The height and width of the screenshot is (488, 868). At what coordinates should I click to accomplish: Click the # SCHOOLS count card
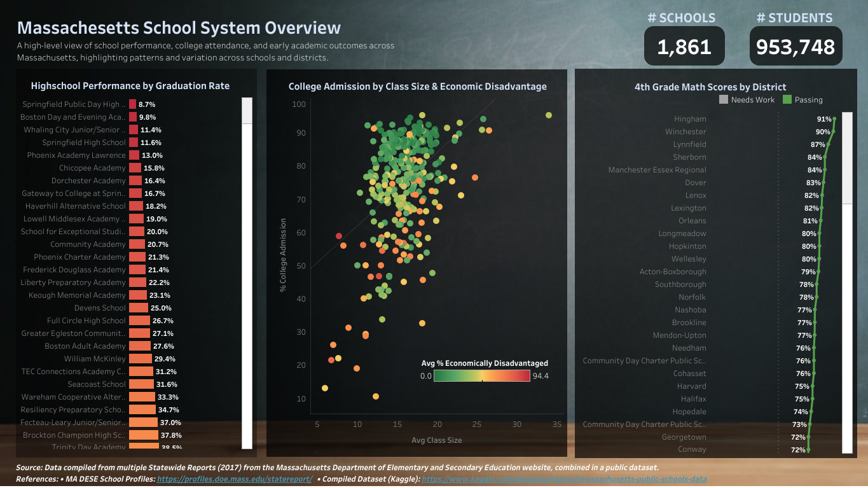[x=684, y=45]
